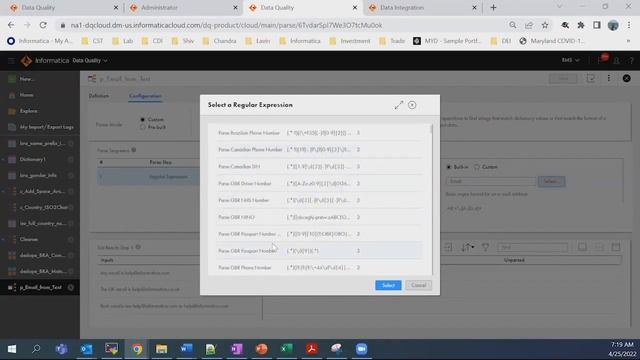
Task: Open the Maryland COVID bookmark
Action: click(x=552, y=41)
